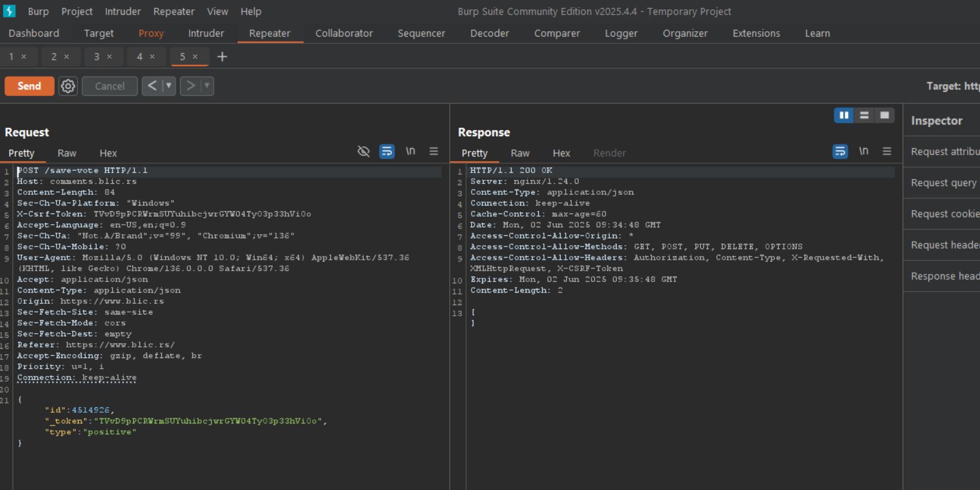Viewport: 980px width, 490px height.
Task: Toggle \n show newlines in Response panel
Action: tap(863, 151)
